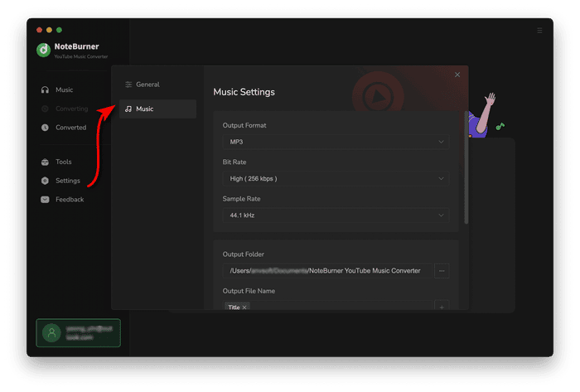Click the NoteBurner logo icon
This screenshot has width=580, height=392.
(44, 50)
